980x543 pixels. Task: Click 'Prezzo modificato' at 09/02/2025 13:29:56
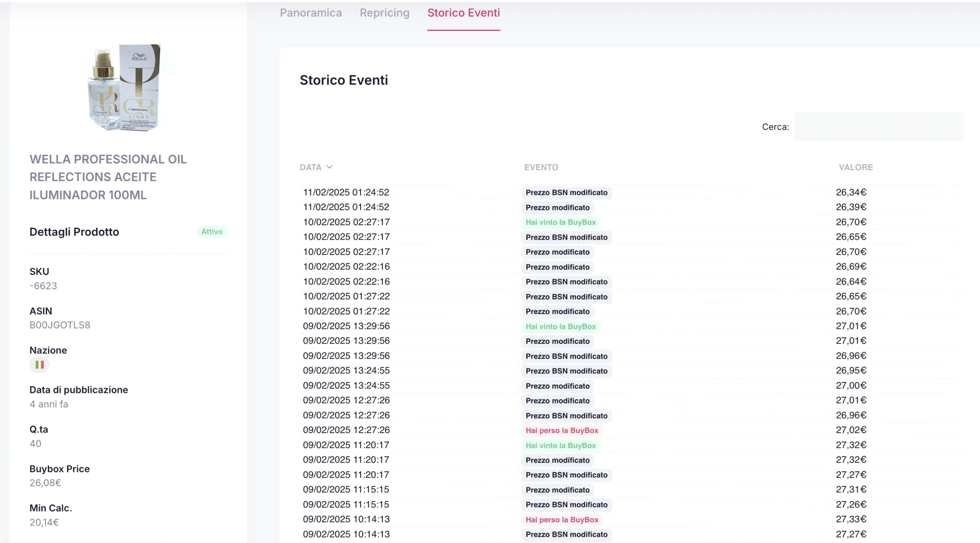[557, 341]
